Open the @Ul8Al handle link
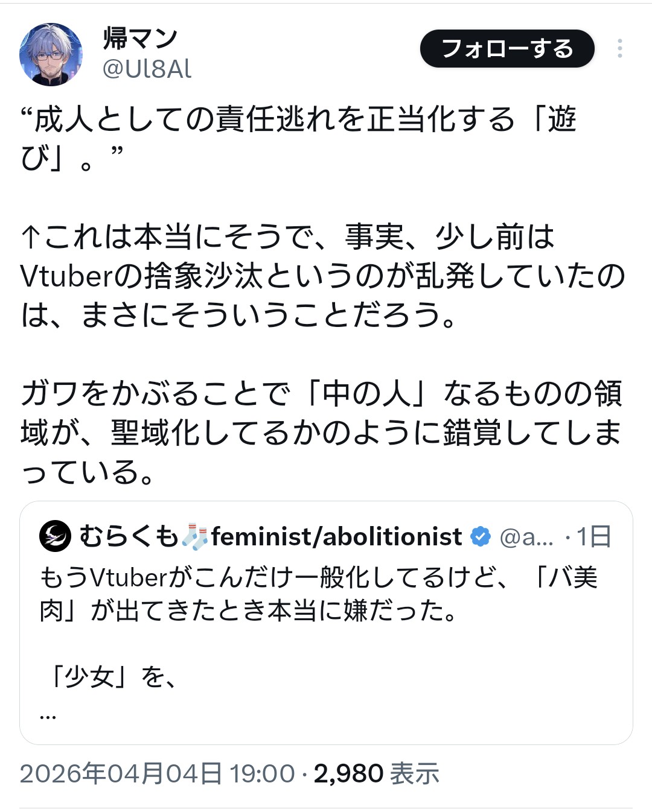 147,69
